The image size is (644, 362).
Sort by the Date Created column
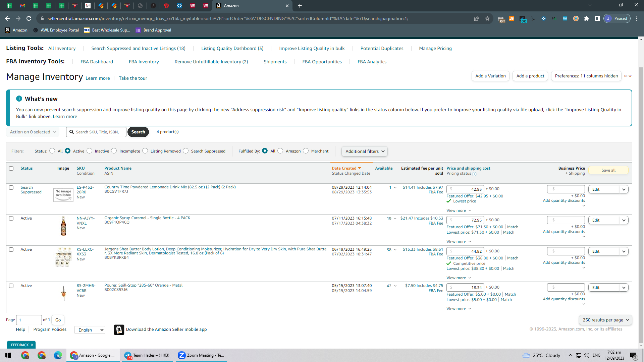coord(346,168)
